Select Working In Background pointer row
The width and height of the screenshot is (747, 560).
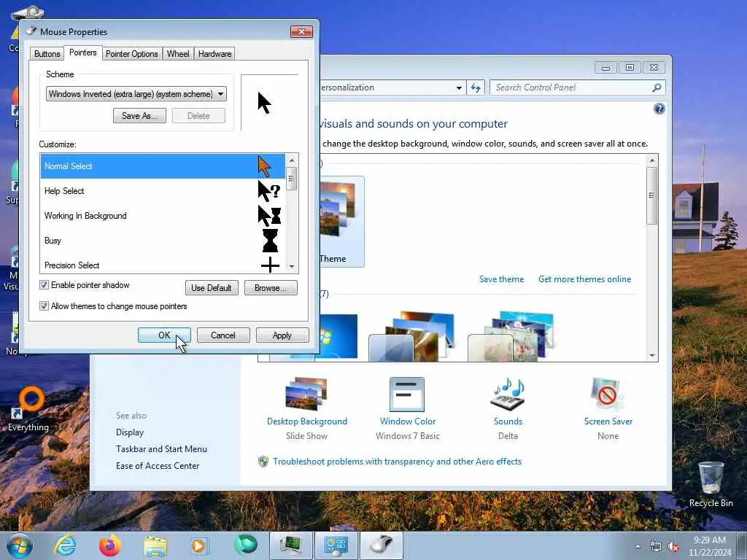click(x=163, y=216)
